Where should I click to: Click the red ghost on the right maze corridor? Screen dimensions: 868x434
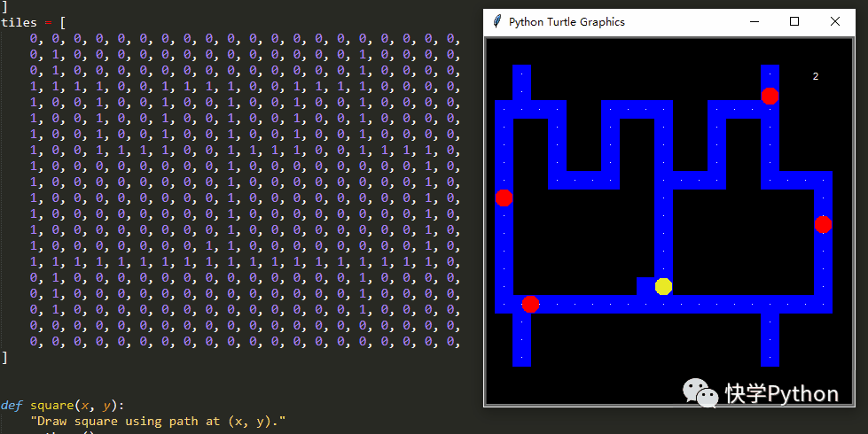pyautogui.click(x=823, y=224)
